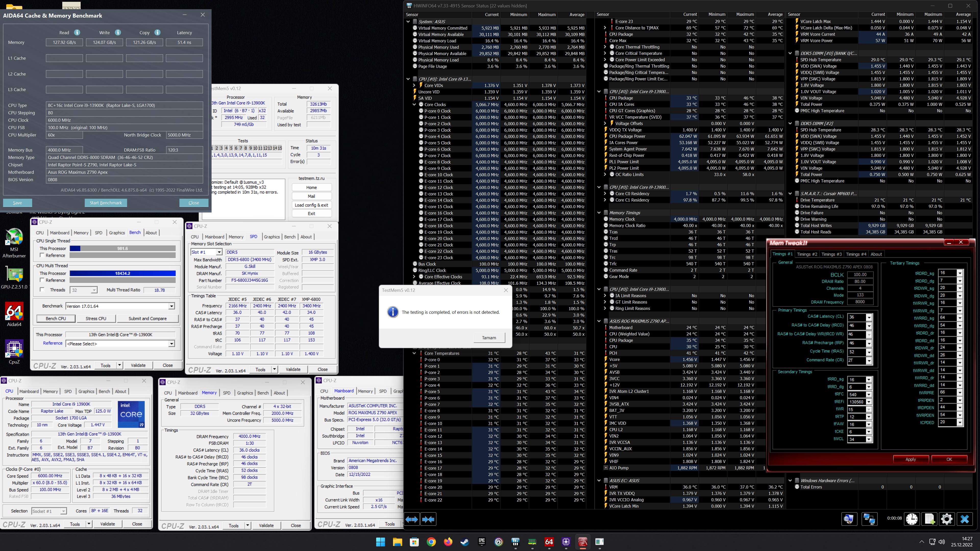Image resolution: width=980 pixels, height=551 pixels.
Task: Toggle Single Thread Reference checkbox in CPU-Z
Action: [x=42, y=255]
